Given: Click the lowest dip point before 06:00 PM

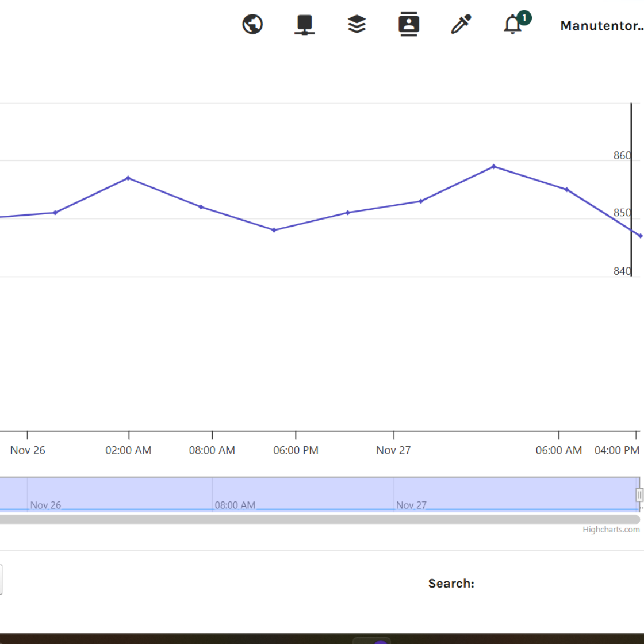Looking at the screenshot, I should coord(274,230).
